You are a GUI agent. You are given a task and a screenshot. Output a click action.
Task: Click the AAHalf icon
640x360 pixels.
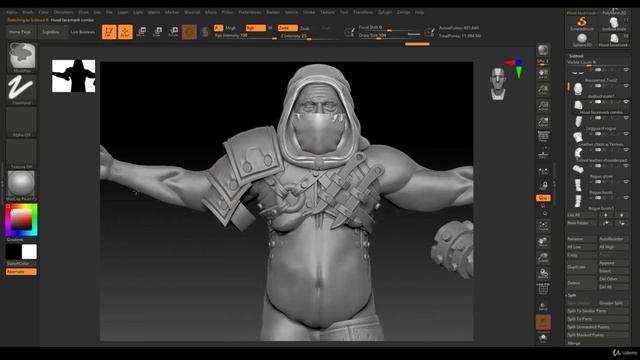(x=543, y=122)
